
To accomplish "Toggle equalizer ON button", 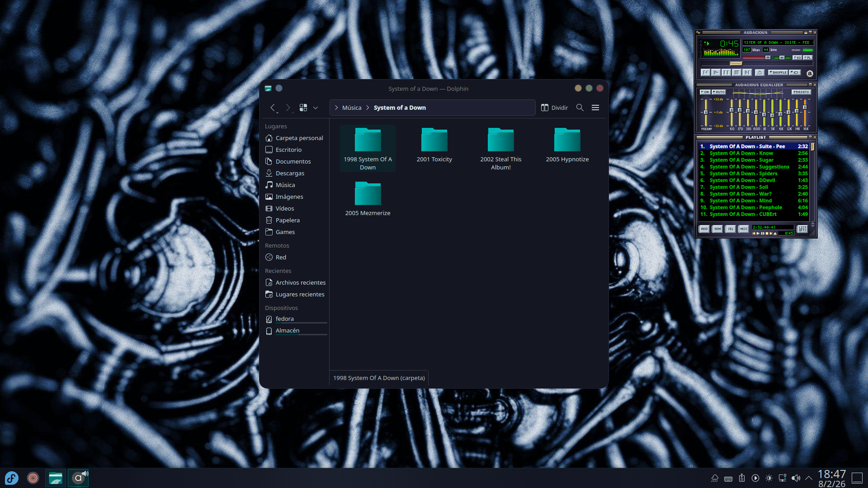I will pyautogui.click(x=705, y=92).
